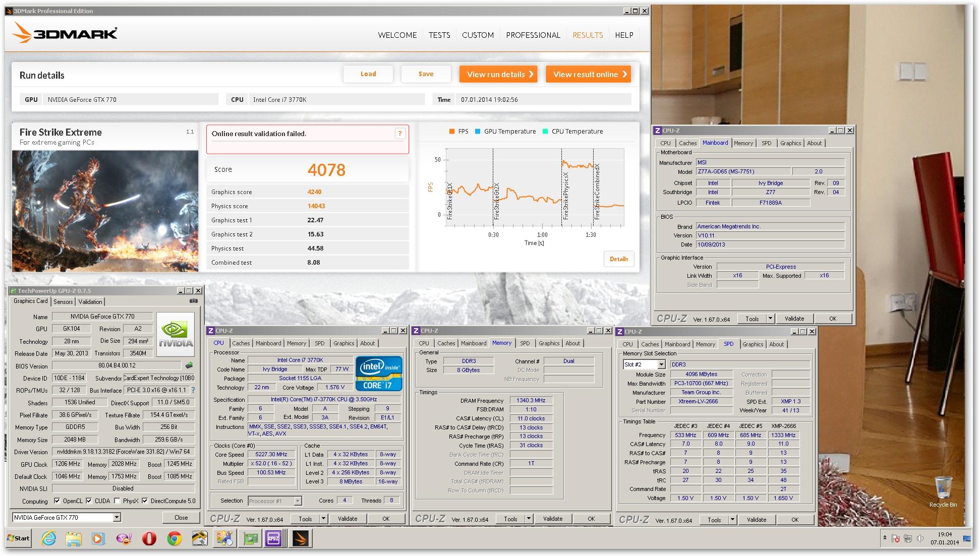Click Validate in CPU-Z Memory window
Screen dimensions: 980x556
(553, 519)
